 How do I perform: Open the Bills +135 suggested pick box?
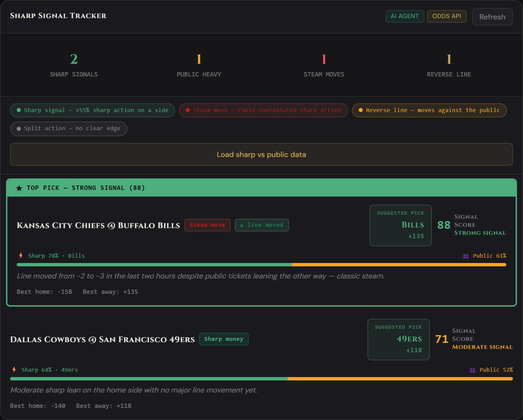(401, 225)
